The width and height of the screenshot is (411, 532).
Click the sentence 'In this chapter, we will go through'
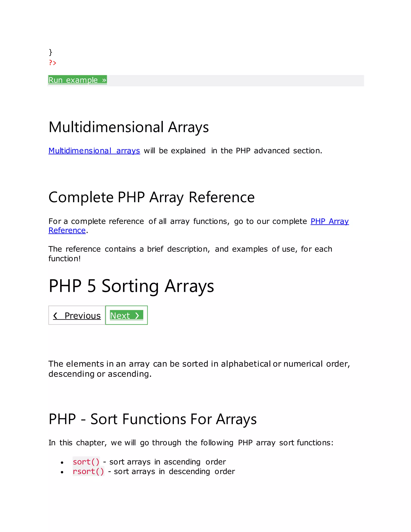pos(191,443)
